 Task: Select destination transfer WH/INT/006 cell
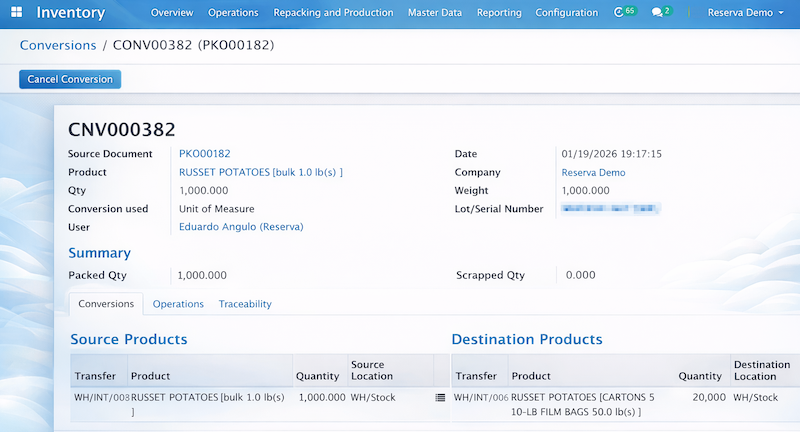tap(481, 397)
